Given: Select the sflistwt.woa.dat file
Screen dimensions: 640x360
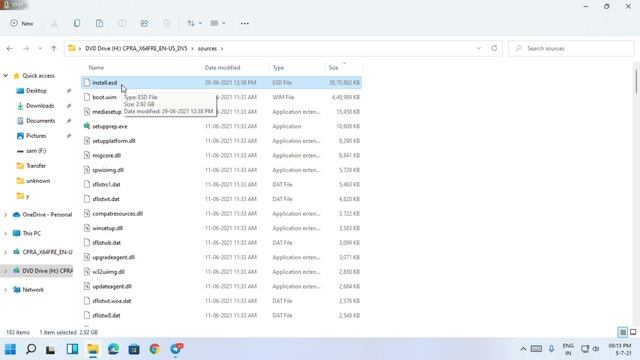Looking at the screenshot, I should click(x=111, y=301).
